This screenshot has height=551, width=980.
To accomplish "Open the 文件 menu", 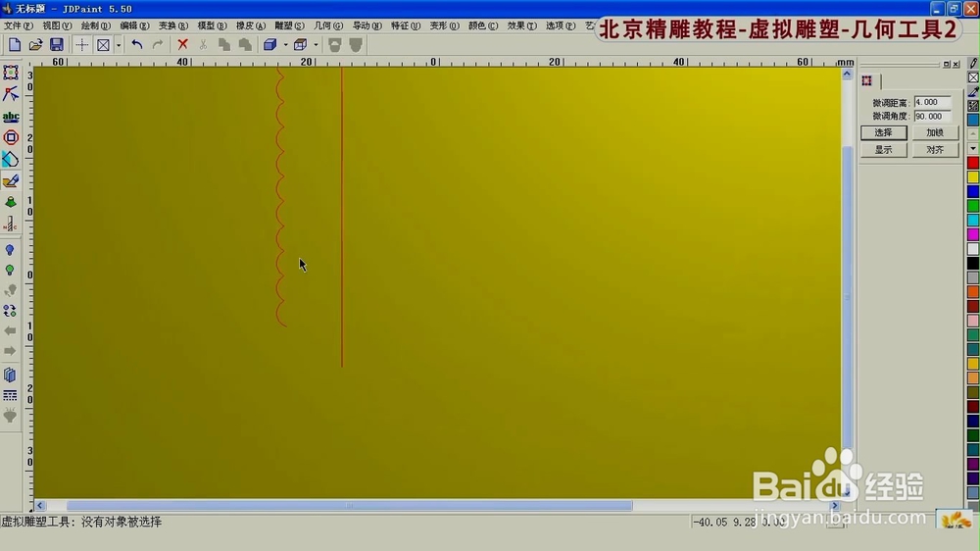I will click(18, 25).
